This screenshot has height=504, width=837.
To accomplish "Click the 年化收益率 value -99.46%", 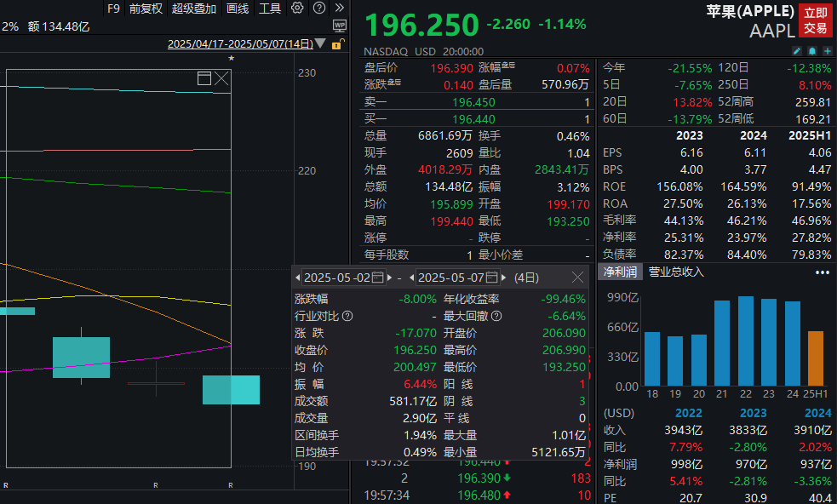I will tap(563, 299).
